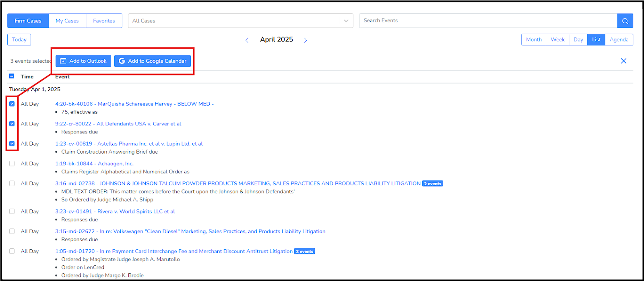
Task: Focus the Search Events field
Action: click(x=488, y=21)
